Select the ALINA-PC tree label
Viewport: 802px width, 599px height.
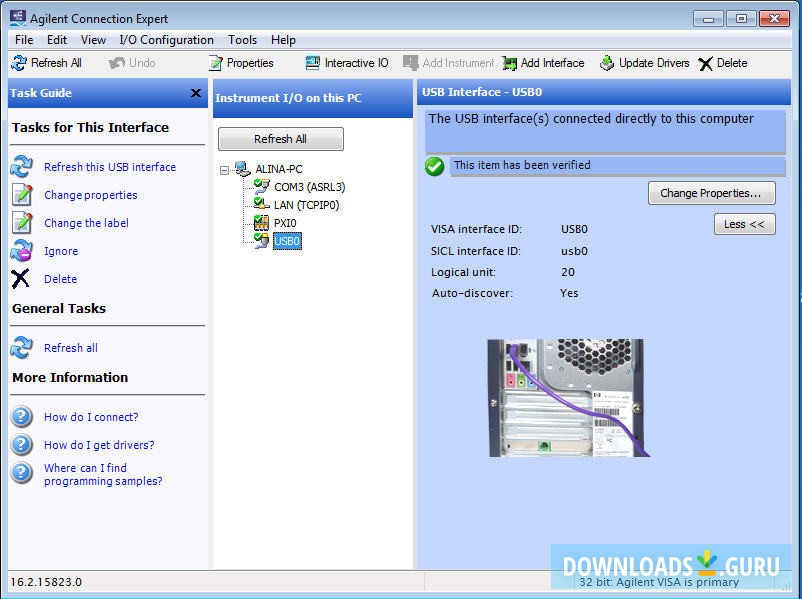click(279, 169)
